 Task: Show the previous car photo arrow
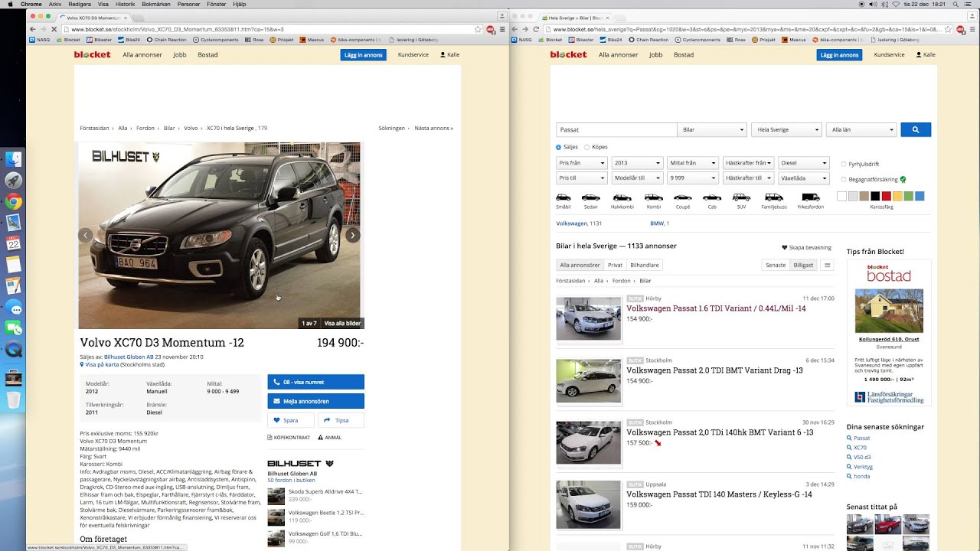point(87,236)
